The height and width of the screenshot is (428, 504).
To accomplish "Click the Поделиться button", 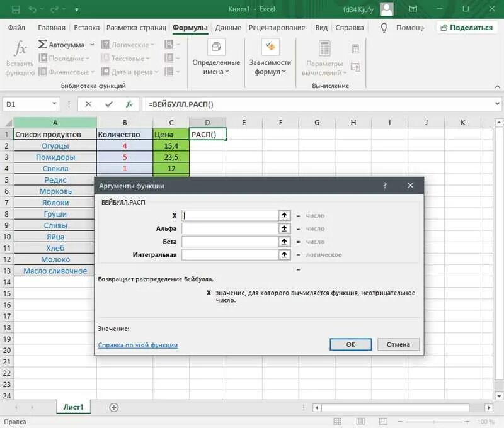I will point(467,28).
